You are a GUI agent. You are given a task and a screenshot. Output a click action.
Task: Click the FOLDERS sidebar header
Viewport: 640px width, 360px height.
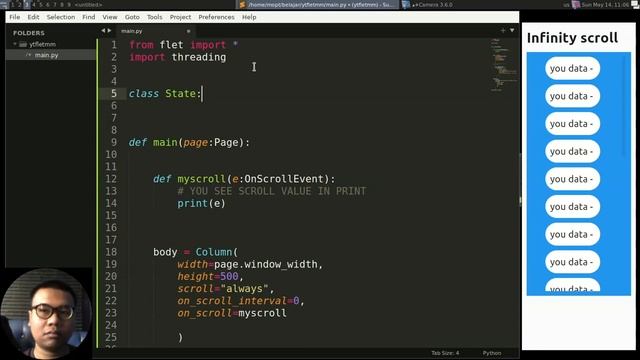coord(29,33)
